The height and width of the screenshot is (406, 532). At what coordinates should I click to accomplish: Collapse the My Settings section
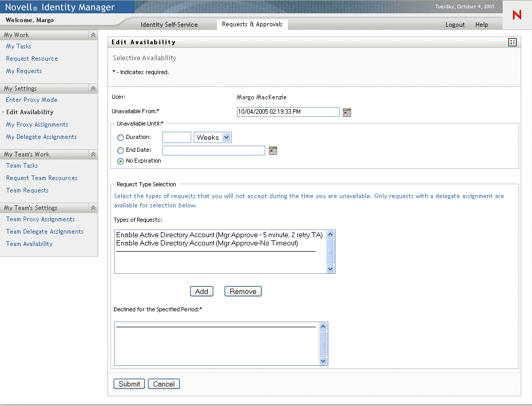(94, 89)
